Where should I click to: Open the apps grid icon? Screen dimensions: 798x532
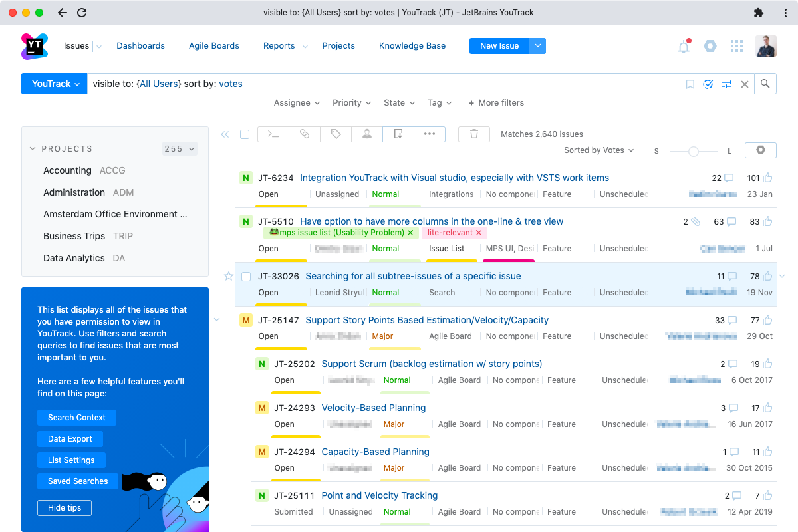(x=736, y=46)
